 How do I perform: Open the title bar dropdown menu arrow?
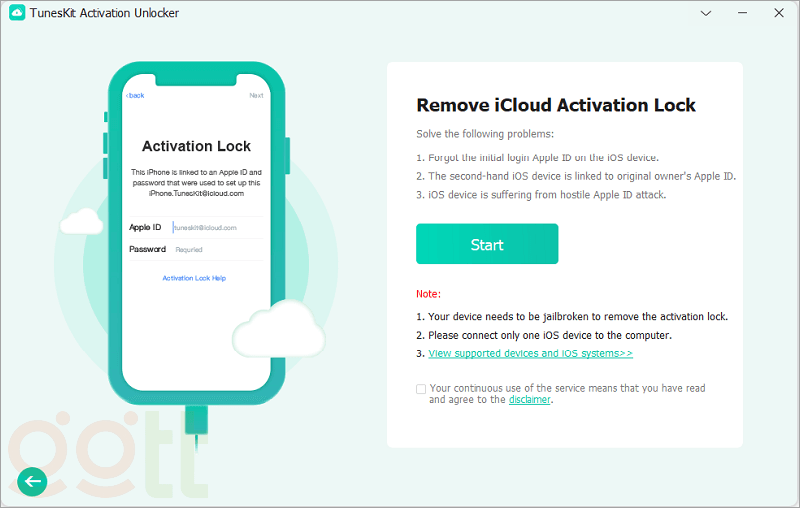coord(706,14)
